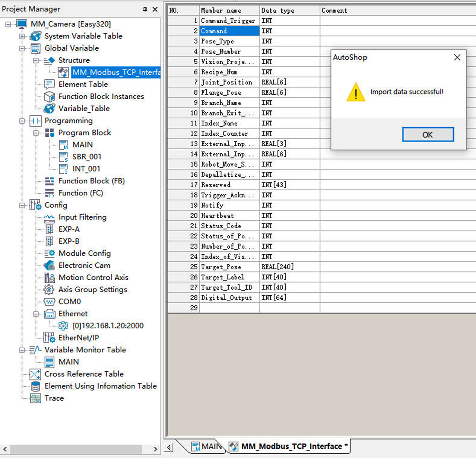Screen dimensions: 476x458
Task: Collapse the Programming node
Action: (x=22, y=121)
